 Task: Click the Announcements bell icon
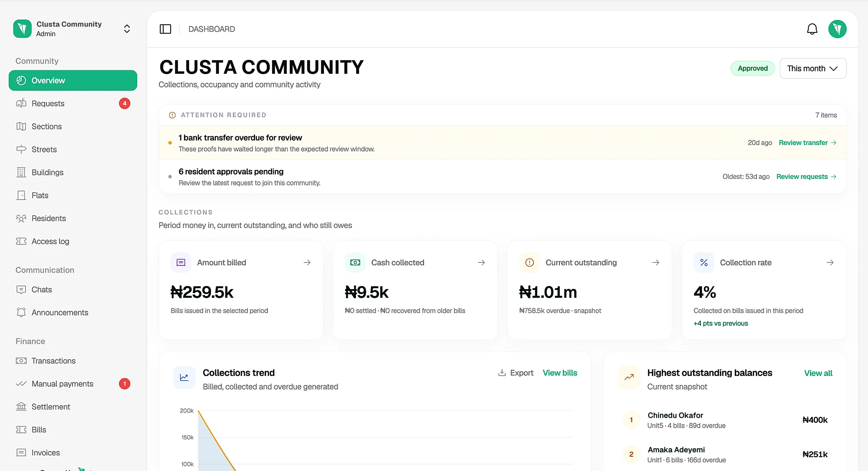coord(21,313)
